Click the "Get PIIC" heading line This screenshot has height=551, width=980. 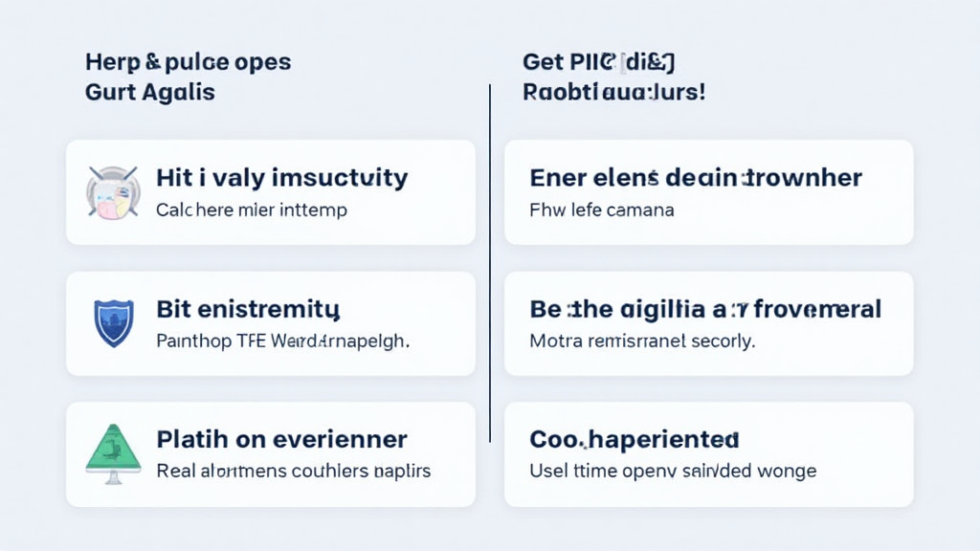[x=599, y=63]
